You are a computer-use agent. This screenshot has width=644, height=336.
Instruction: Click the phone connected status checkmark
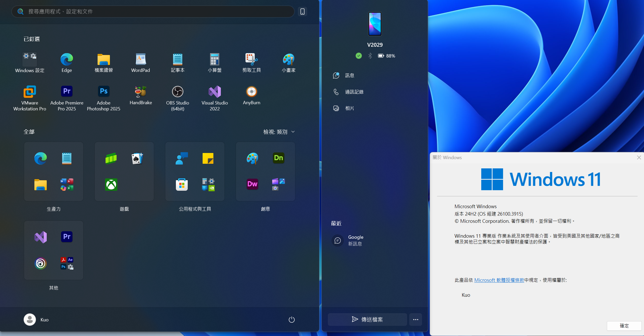[x=359, y=56]
